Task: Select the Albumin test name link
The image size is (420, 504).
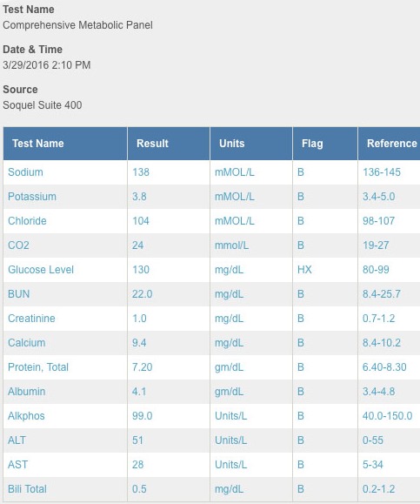Action: 27,392
